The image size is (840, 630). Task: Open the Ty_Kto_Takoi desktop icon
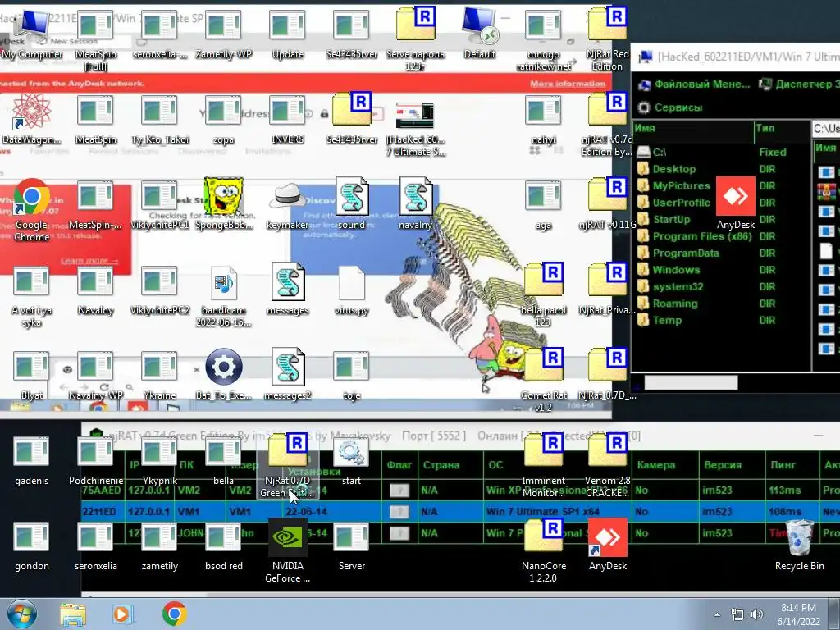click(x=160, y=119)
